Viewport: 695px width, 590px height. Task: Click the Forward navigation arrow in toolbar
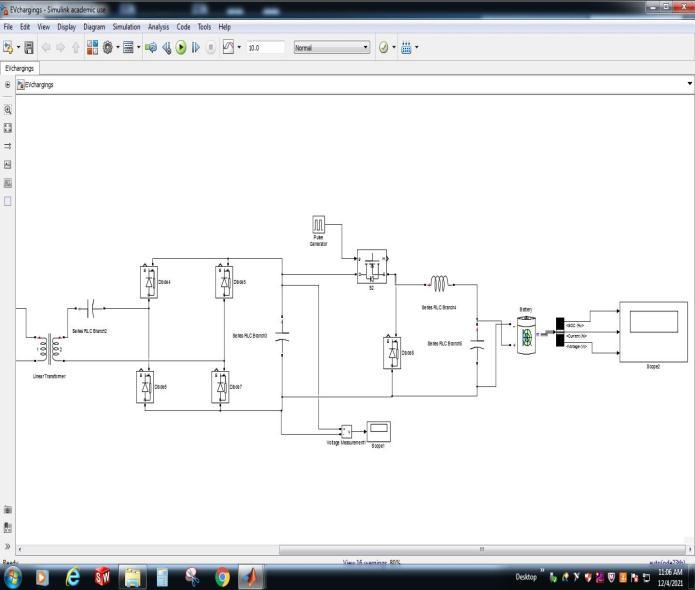point(61,47)
